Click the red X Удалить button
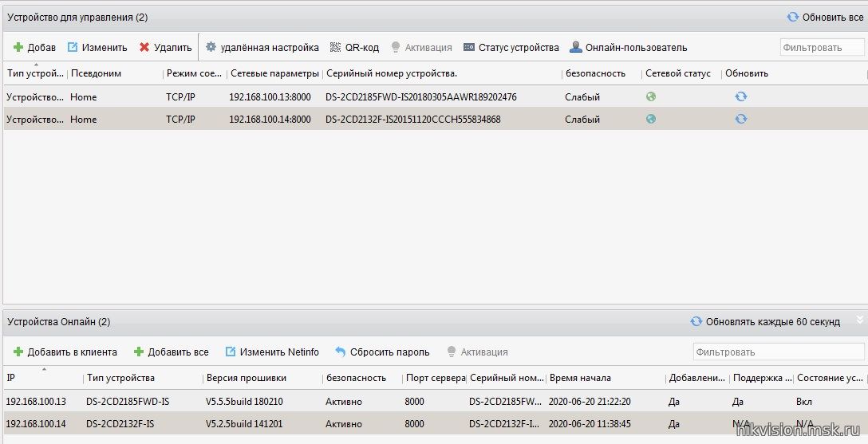The width and height of the screenshot is (868, 444). [x=165, y=48]
